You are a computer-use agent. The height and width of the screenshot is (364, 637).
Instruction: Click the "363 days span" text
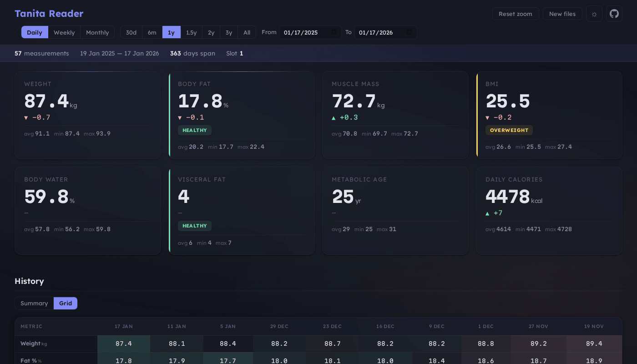coord(192,53)
